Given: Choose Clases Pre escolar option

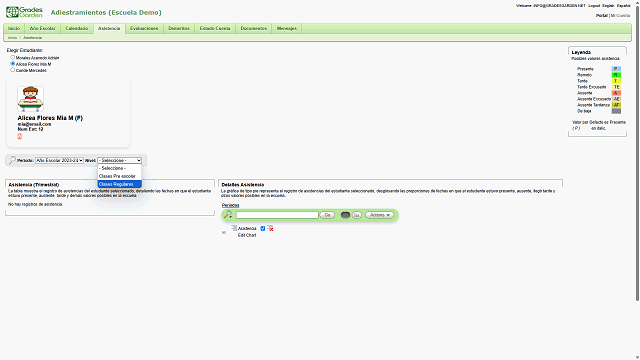Looking at the screenshot, I should [x=120, y=176].
